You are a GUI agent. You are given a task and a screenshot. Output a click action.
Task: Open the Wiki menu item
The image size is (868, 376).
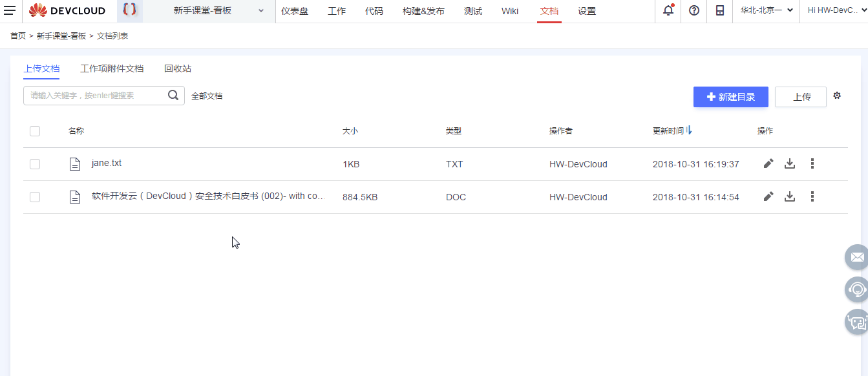(x=509, y=11)
